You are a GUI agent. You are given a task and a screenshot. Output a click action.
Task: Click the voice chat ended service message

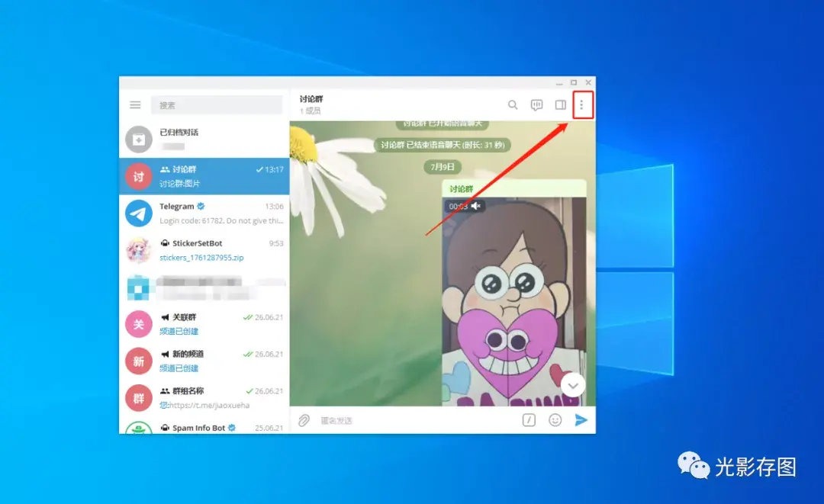pyautogui.click(x=443, y=145)
